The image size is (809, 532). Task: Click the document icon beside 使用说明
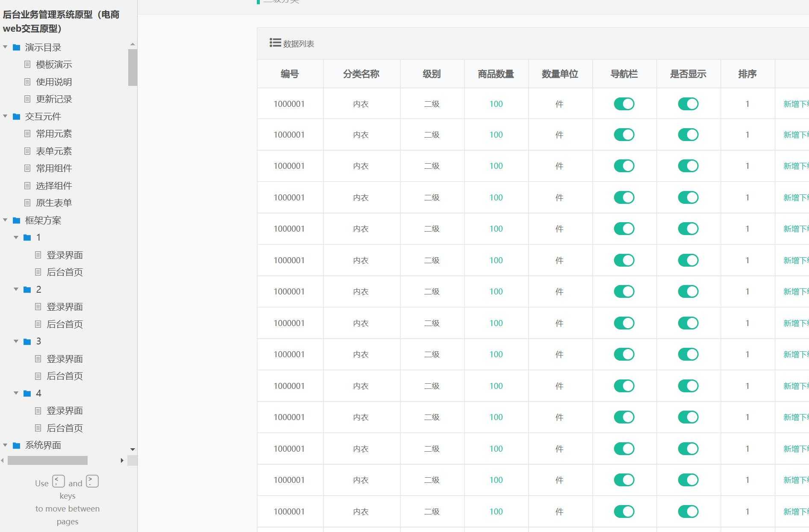click(27, 82)
